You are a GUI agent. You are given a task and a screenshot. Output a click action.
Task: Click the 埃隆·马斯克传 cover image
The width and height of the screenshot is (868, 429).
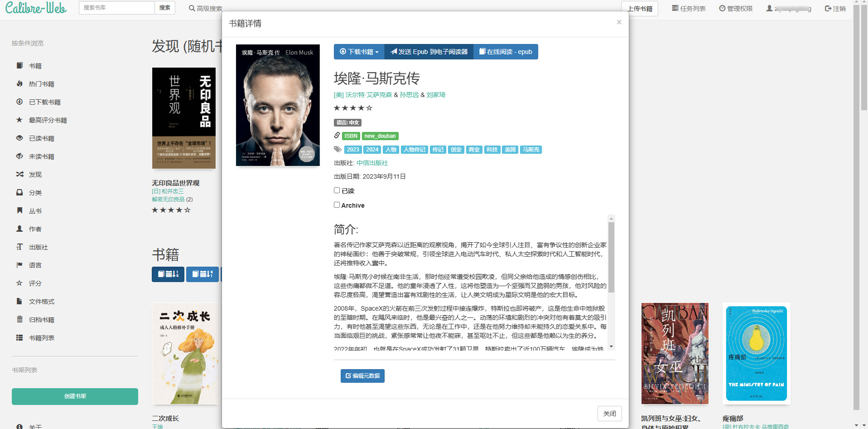pos(278,105)
